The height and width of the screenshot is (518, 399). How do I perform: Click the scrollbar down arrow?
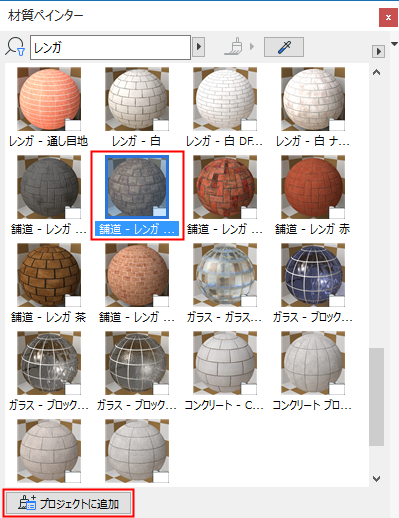coord(376,479)
